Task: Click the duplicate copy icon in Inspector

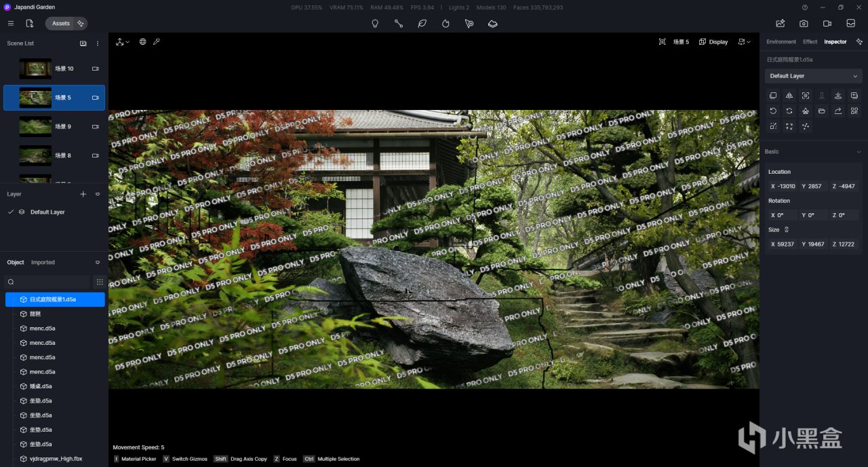Action: click(773, 96)
